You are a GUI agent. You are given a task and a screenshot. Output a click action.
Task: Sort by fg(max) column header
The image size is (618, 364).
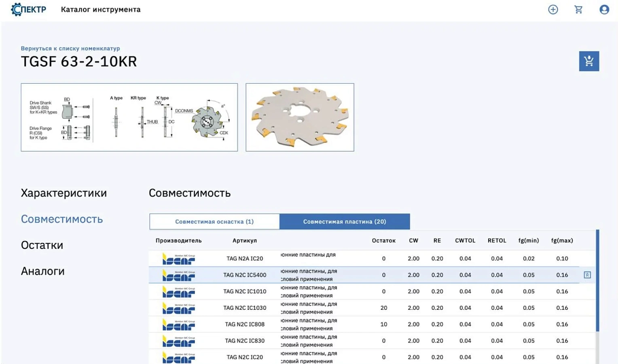tap(562, 240)
